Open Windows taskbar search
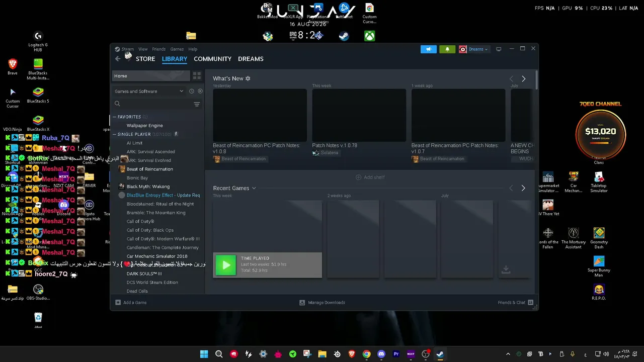 tap(219, 354)
